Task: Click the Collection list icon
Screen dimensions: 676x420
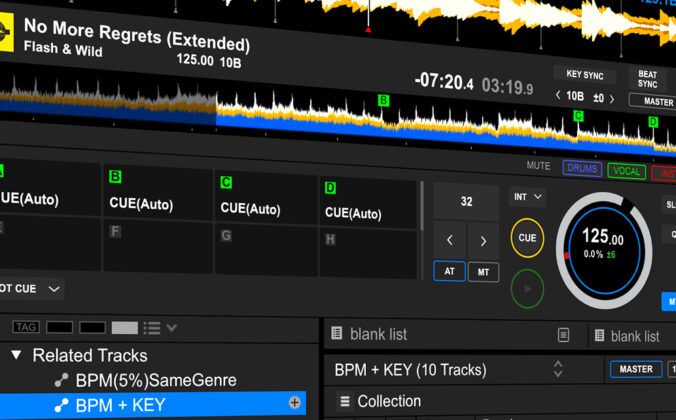Action: (x=345, y=401)
